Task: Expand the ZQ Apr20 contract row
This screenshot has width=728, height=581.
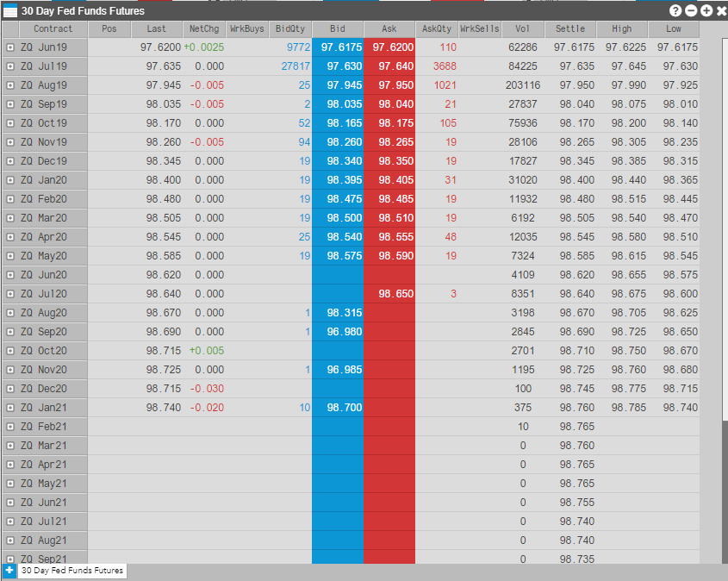Action: 10,237
